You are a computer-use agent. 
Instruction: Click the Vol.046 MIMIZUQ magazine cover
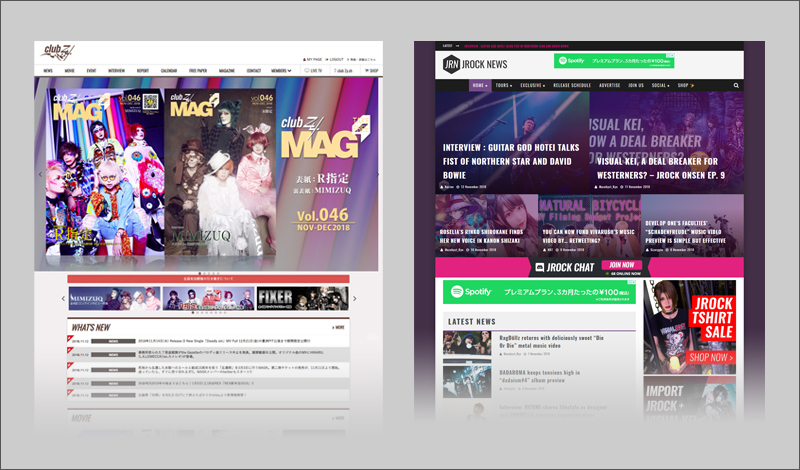pos(220,172)
